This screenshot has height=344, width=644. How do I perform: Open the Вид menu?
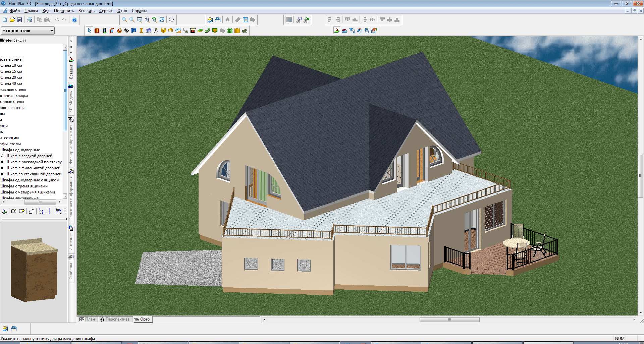coord(46,11)
